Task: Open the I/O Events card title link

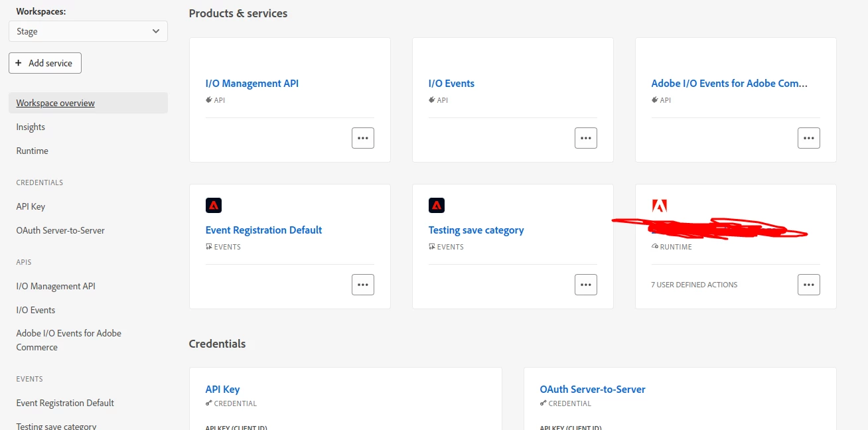Action: (451, 84)
